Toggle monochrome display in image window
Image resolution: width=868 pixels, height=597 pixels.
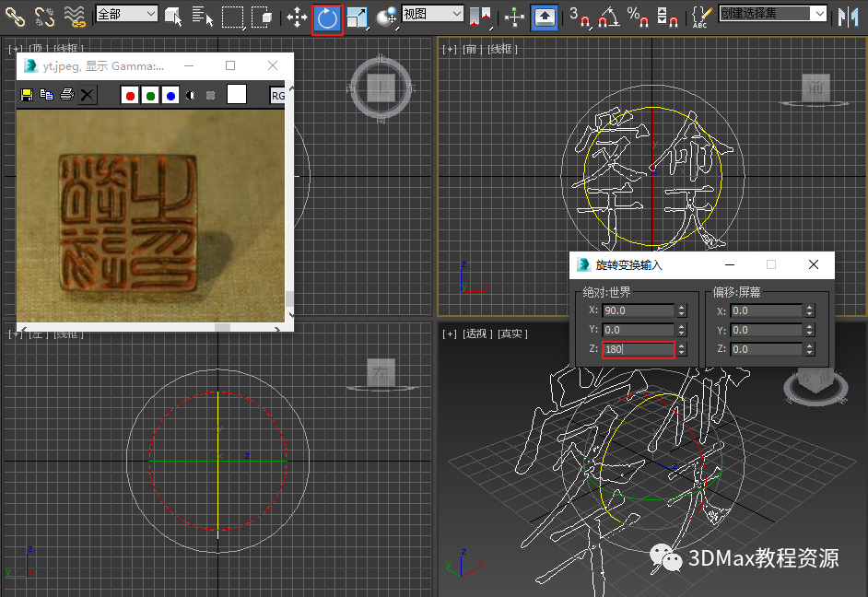[210, 96]
